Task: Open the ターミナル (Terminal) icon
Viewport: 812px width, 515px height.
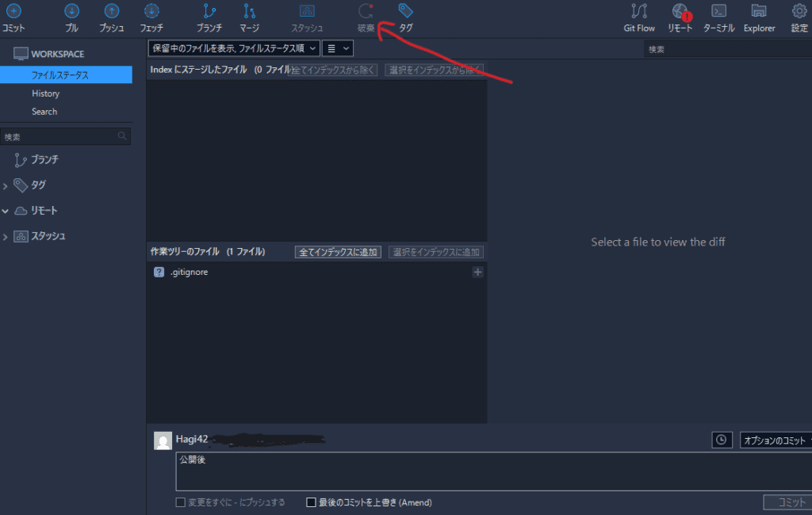Action: coord(719,12)
